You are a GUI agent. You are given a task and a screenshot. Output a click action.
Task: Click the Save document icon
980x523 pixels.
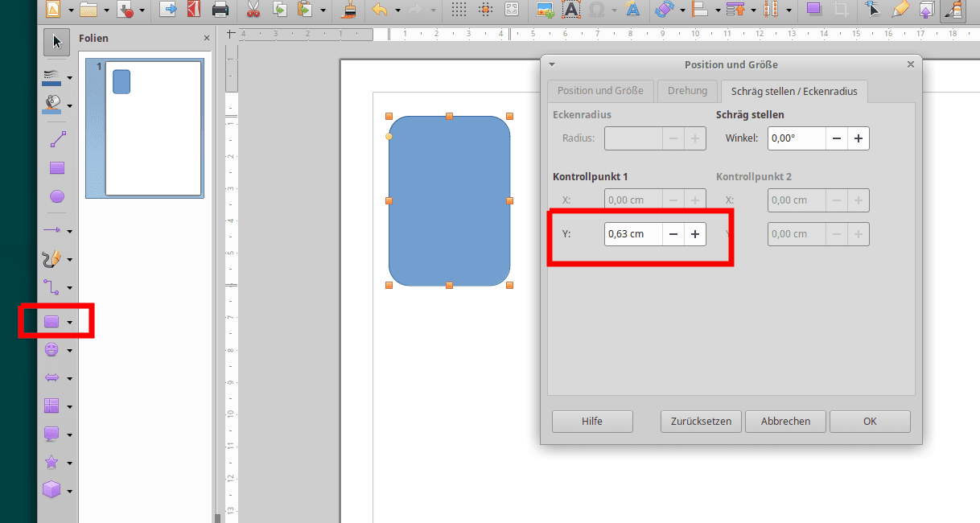click(x=125, y=10)
